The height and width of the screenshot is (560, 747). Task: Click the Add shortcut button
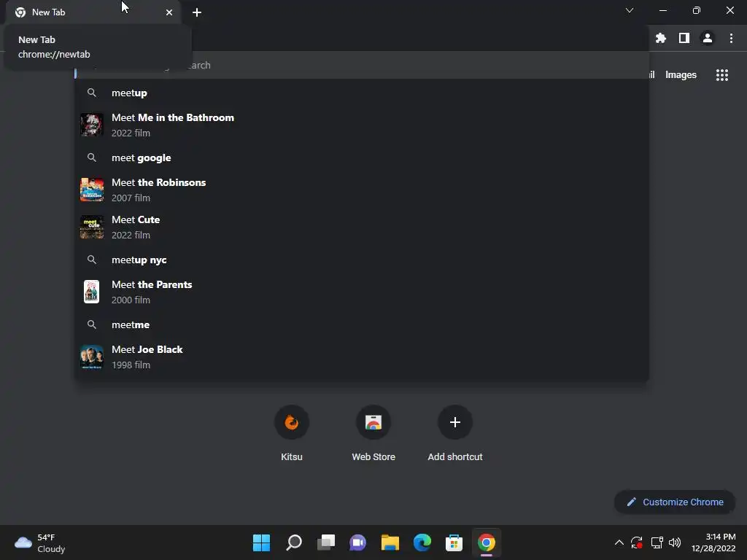(x=455, y=432)
